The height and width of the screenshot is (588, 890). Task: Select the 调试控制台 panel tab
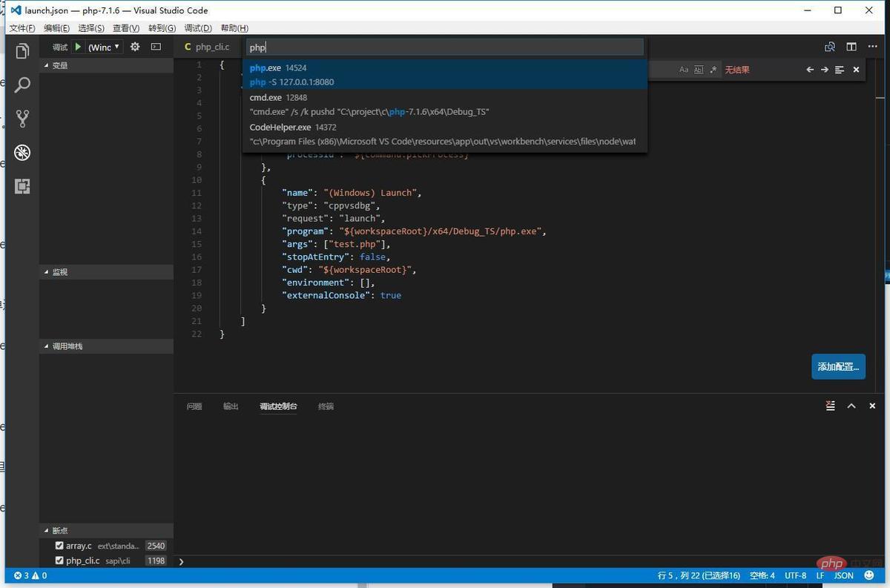point(278,406)
